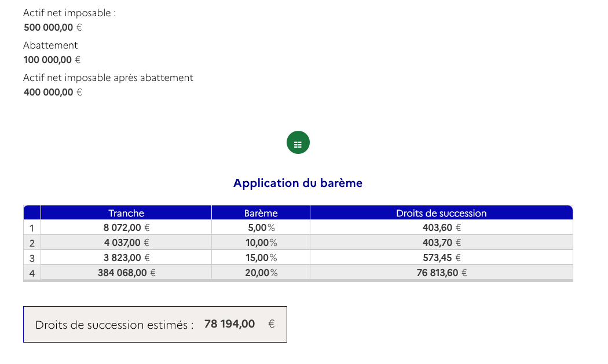Select the estimated total 78 194,00
This screenshot has width=608, height=364.
tap(229, 324)
